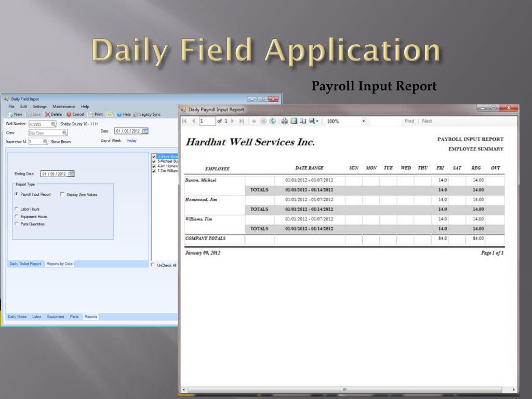Click the current page number field
Viewport: 532px width, 399px height.
click(207, 121)
